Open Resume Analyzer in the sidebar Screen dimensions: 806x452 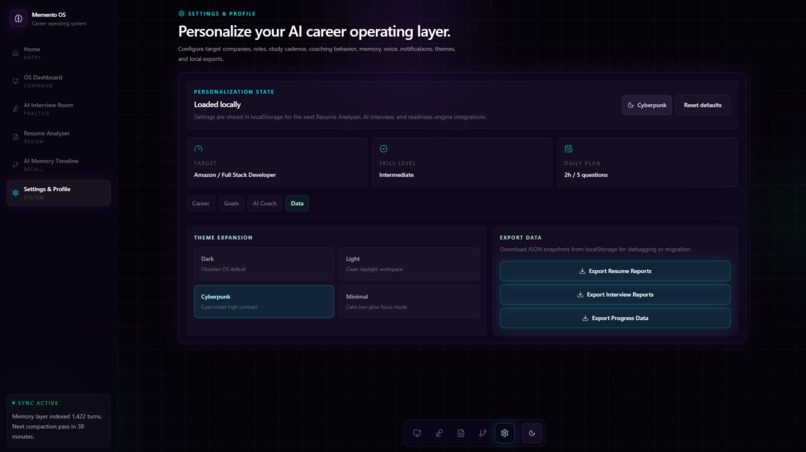(x=59, y=137)
